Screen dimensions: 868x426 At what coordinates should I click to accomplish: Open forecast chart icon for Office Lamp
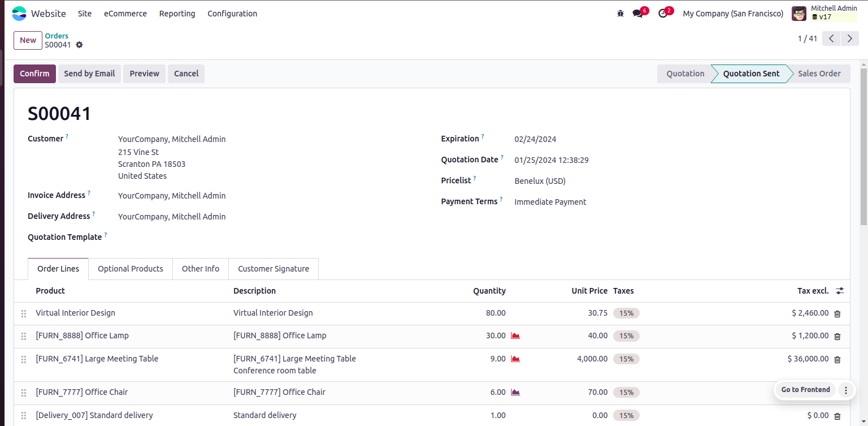(x=515, y=335)
